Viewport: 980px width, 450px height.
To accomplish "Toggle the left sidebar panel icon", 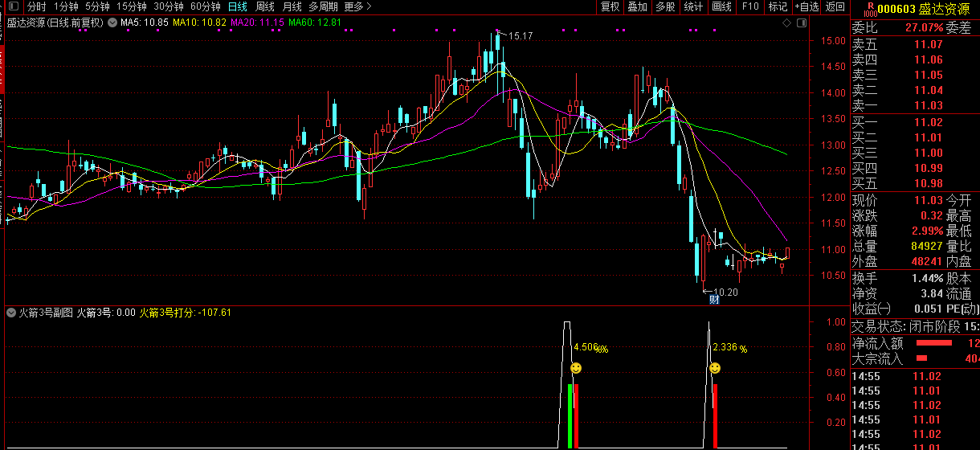I will tap(14, 6).
